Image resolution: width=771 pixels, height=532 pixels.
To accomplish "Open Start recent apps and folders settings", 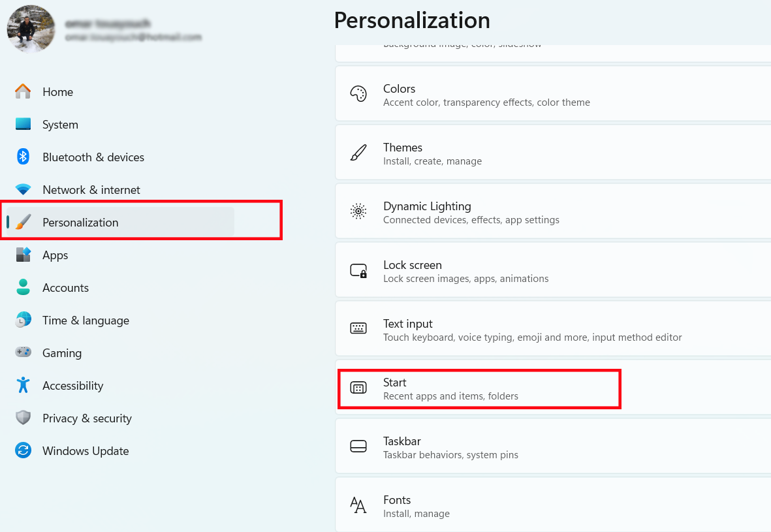I will 450,388.
